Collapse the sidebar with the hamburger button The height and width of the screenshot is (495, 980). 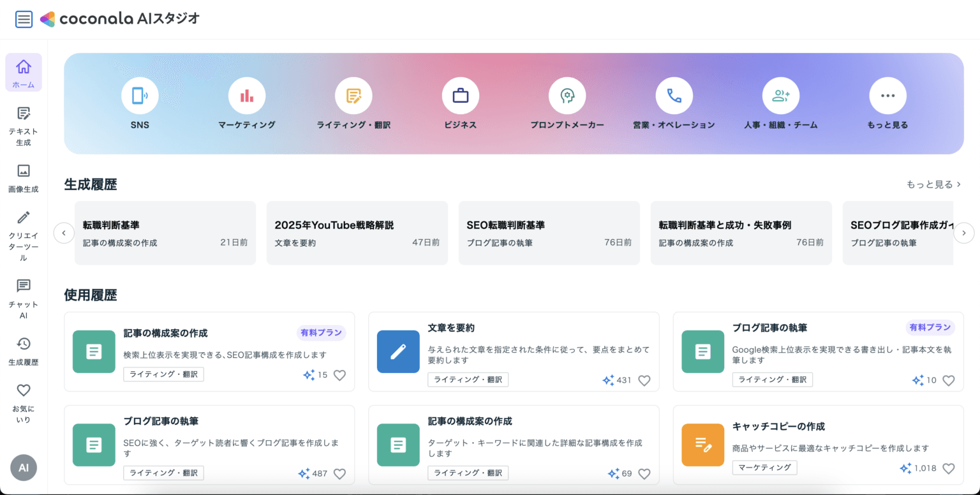point(24,19)
